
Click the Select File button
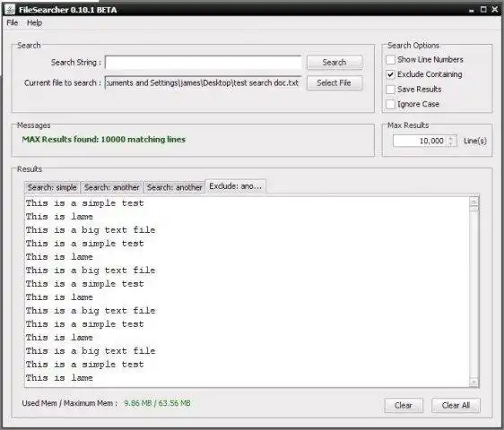click(x=335, y=82)
